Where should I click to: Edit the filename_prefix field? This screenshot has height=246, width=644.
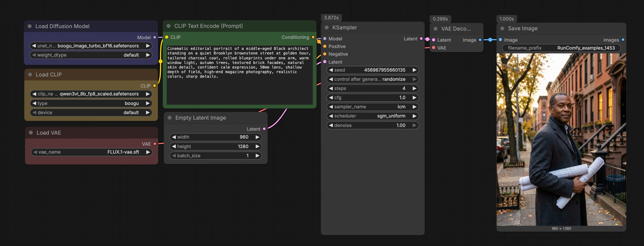click(561, 48)
